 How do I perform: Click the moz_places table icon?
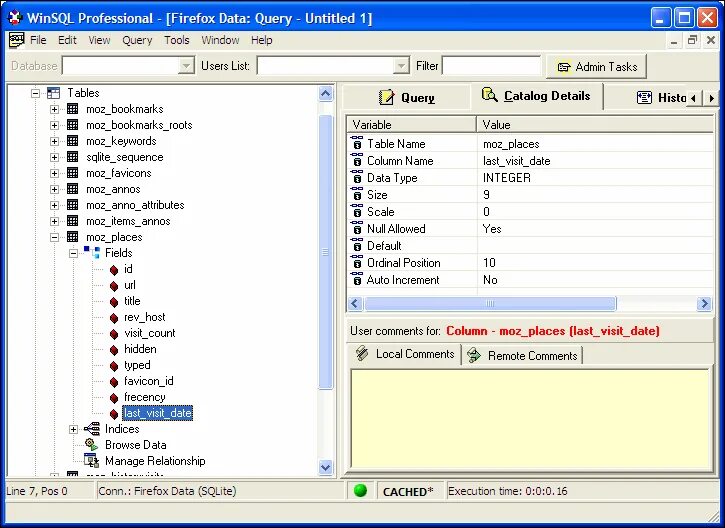[x=73, y=237]
